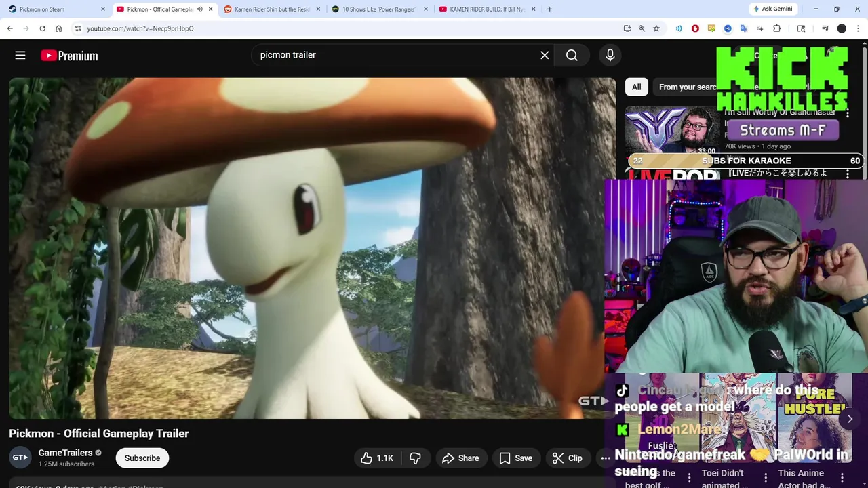The image size is (868, 488).
Task: Dislike the video with thumbs down
Action: pyautogui.click(x=415, y=458)
